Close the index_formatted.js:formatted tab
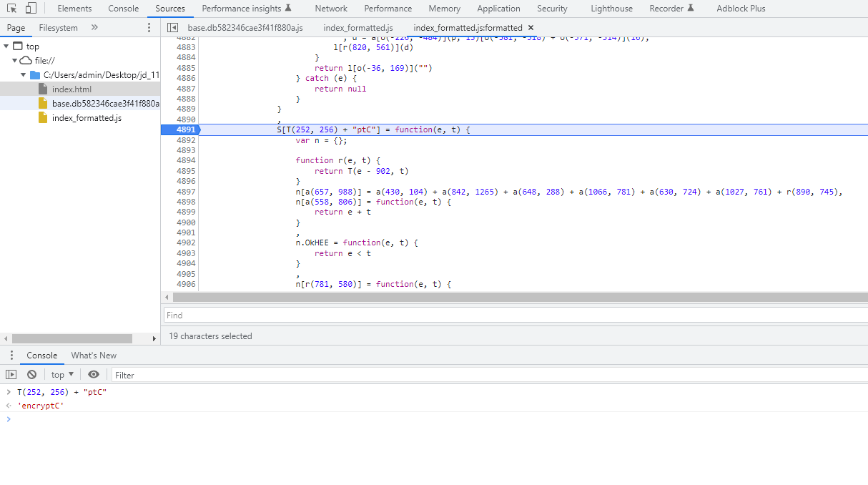Viewport: 868px width, 485px height. [x=531, y=28]
